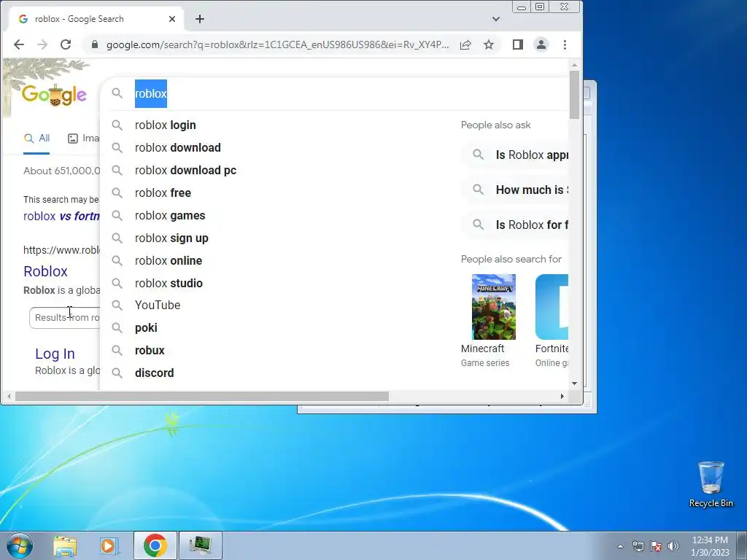Open the Log In sitelink
The image size is (747, 560).
(55, 354)
